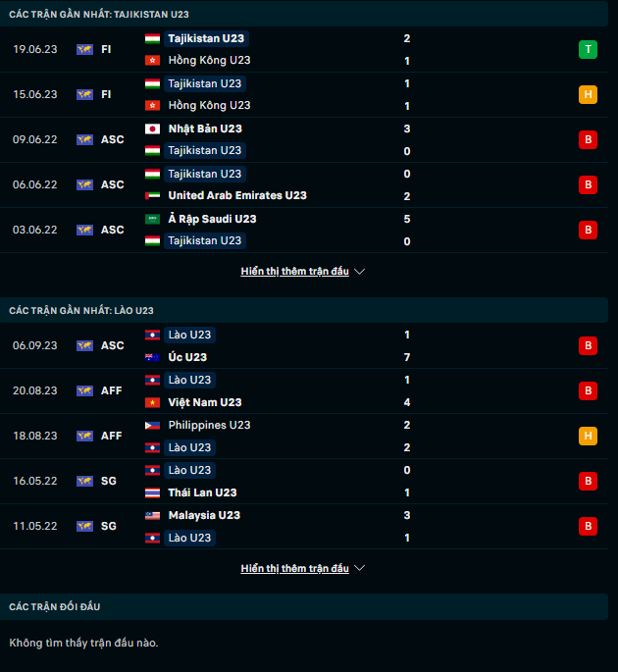
Task: Click the United Arab Emirates U23 team name
Action: 237,195
